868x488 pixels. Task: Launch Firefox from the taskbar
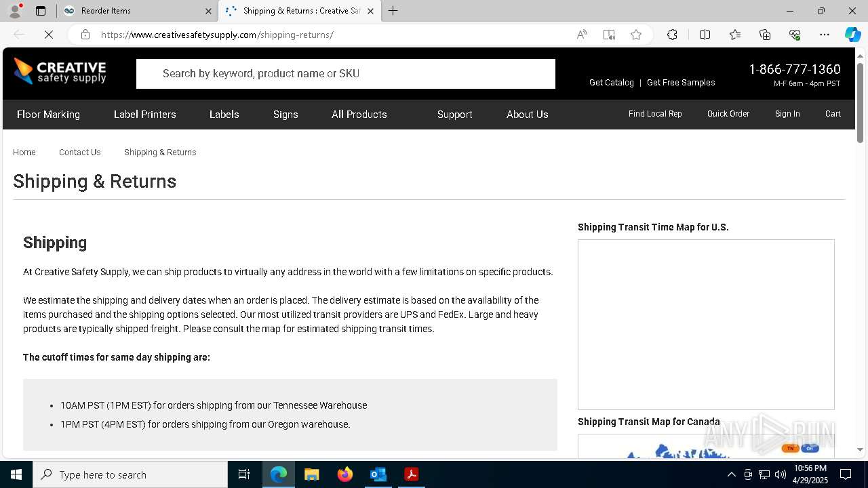(x=344, y=474)
